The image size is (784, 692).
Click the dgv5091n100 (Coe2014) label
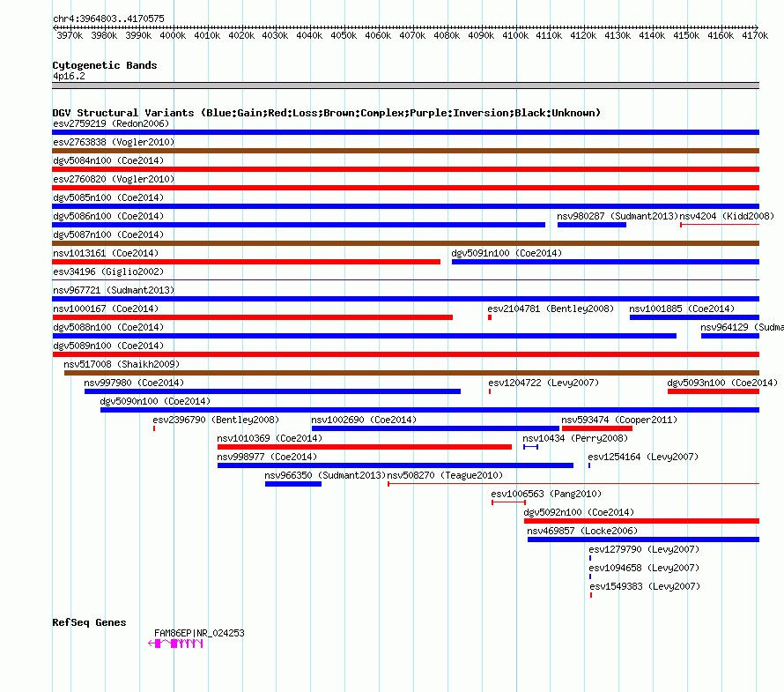tap(507, 253)
